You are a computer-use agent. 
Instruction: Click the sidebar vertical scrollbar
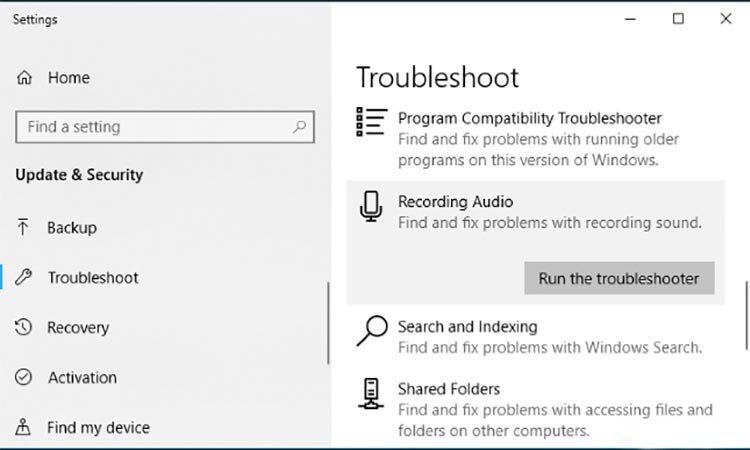tap(328, 323)
